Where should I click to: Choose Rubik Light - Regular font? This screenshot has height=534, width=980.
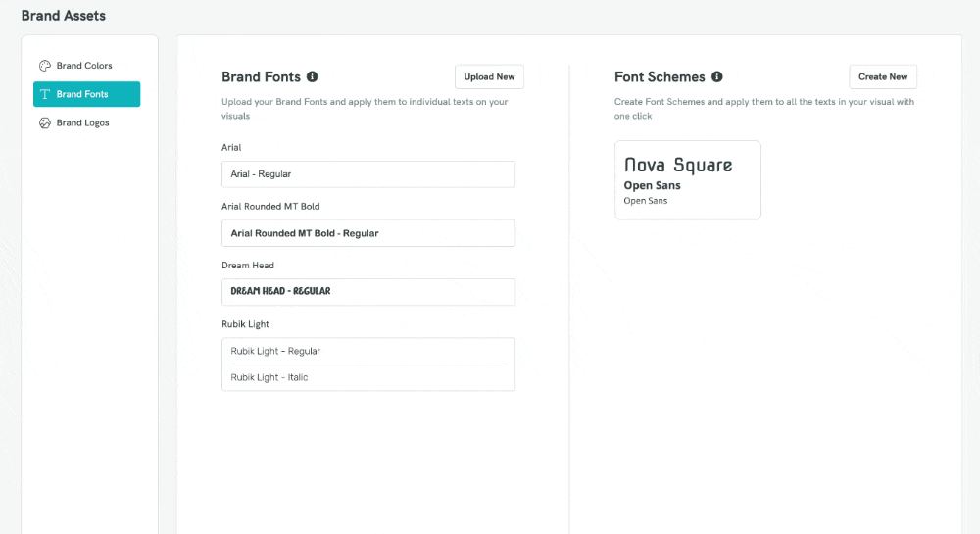(x=368, y=351)
